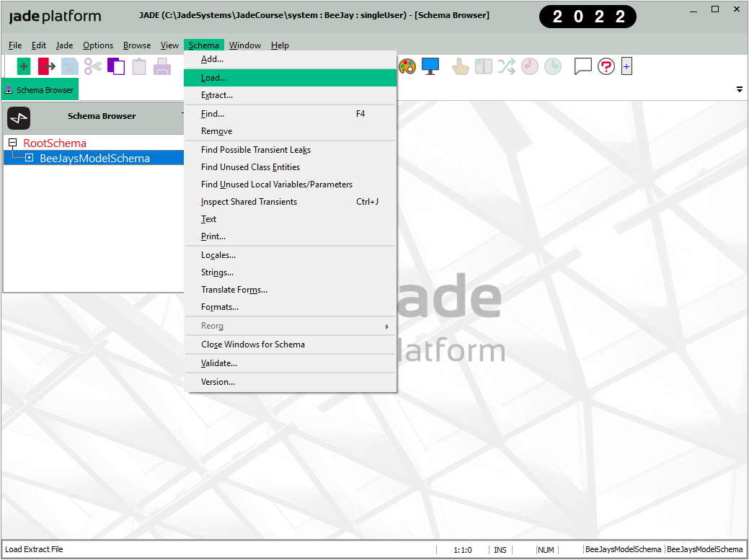The image size is (749, 560).
Task: Open the Browse menu
Action: [x=137, y=45]
